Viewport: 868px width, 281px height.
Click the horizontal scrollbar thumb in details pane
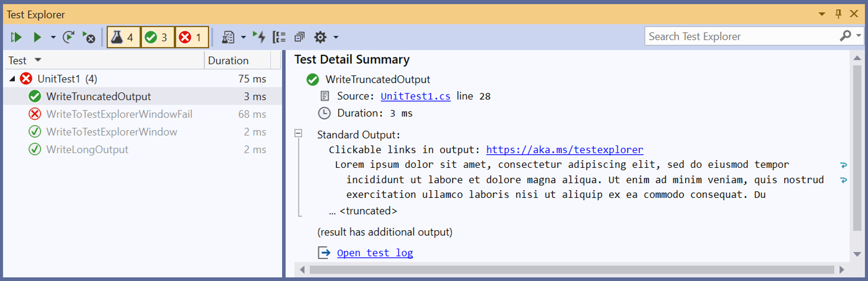tap(572, 270)
